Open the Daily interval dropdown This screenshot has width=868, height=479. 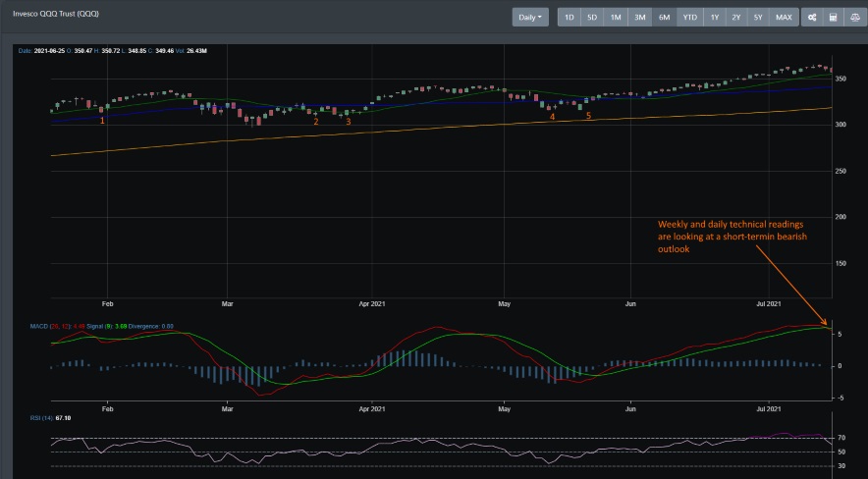[x=530, y=17]
